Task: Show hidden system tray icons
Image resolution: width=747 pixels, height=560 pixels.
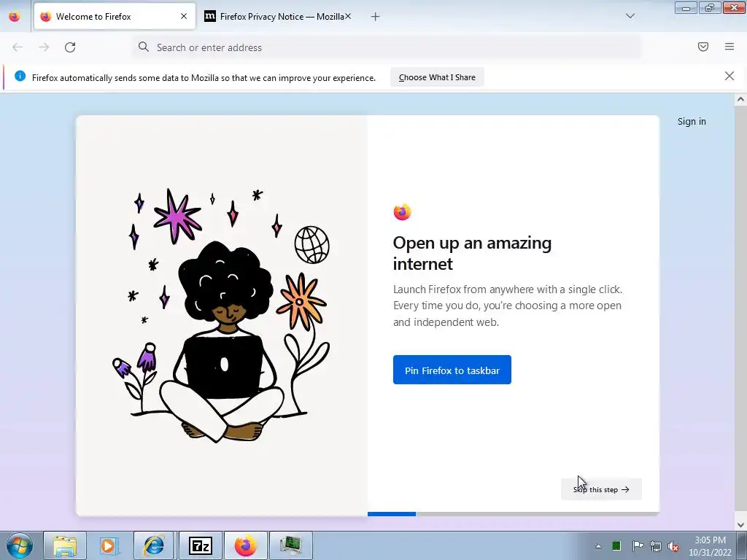Action: tap(598, 546)
